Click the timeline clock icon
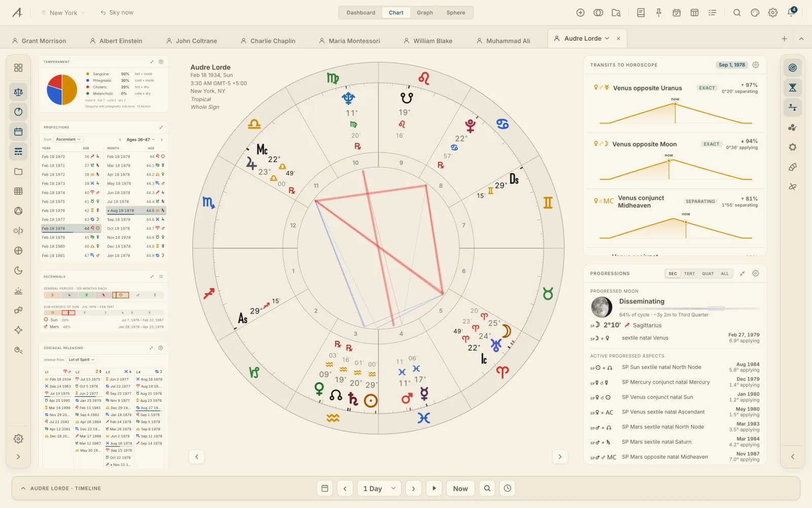This screenshot has height=508, width=812. 507,488
